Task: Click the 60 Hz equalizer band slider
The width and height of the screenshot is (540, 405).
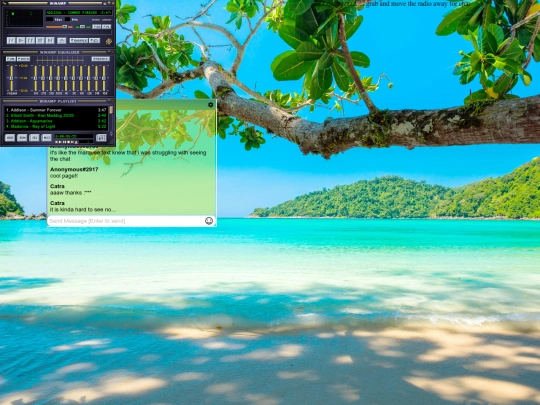Action: [35, 78]
